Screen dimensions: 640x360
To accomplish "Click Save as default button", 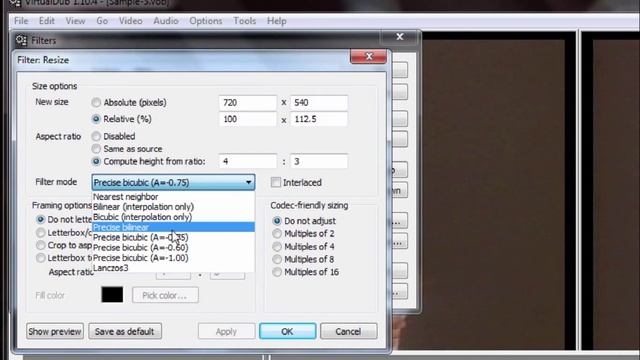I will [124, 331].
